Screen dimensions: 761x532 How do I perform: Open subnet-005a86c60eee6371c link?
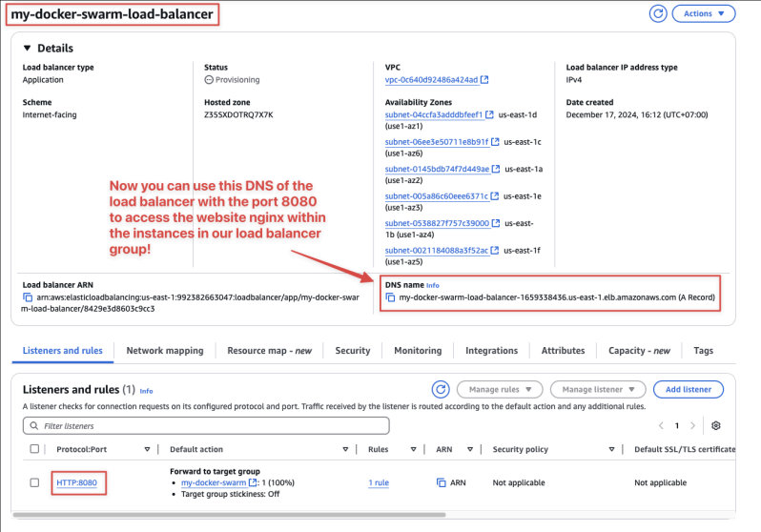pos(437,196)
